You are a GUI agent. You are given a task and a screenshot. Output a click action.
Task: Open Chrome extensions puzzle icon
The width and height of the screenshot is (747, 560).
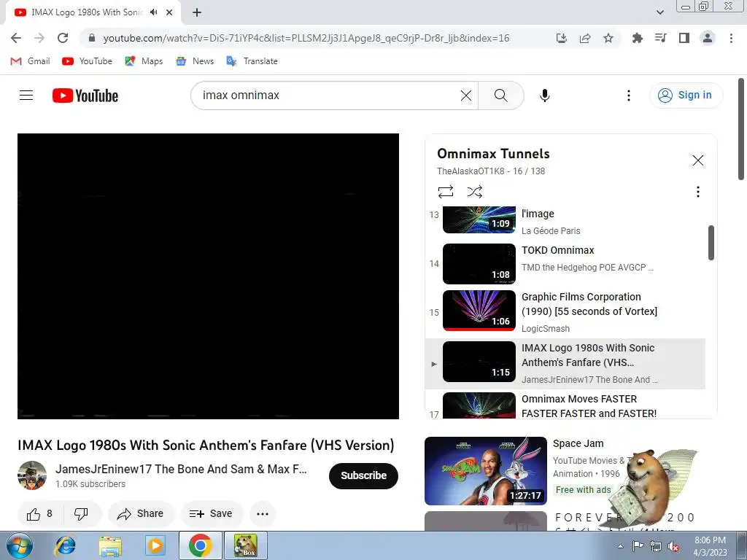click(x=637, y=38)
